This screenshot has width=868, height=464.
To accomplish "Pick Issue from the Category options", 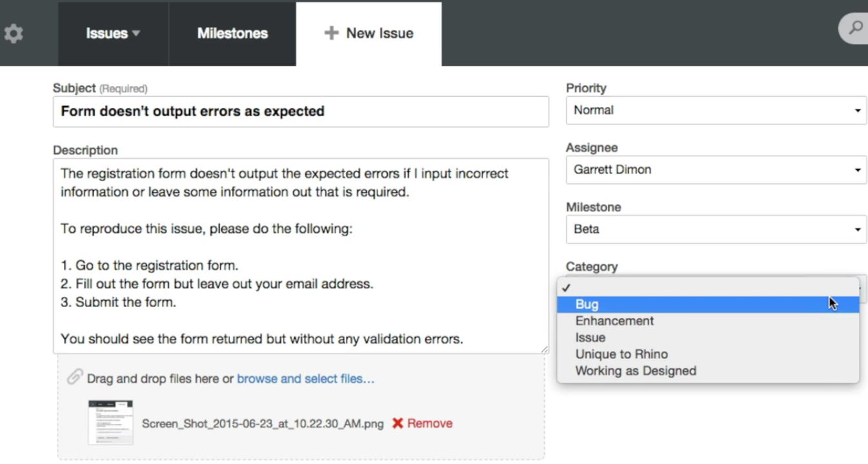I will tap(590, 338).
